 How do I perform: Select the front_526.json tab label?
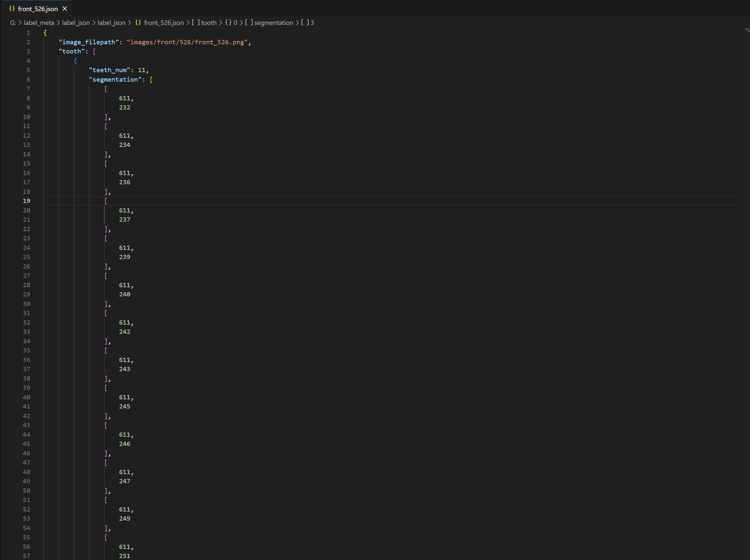[38, 9]
